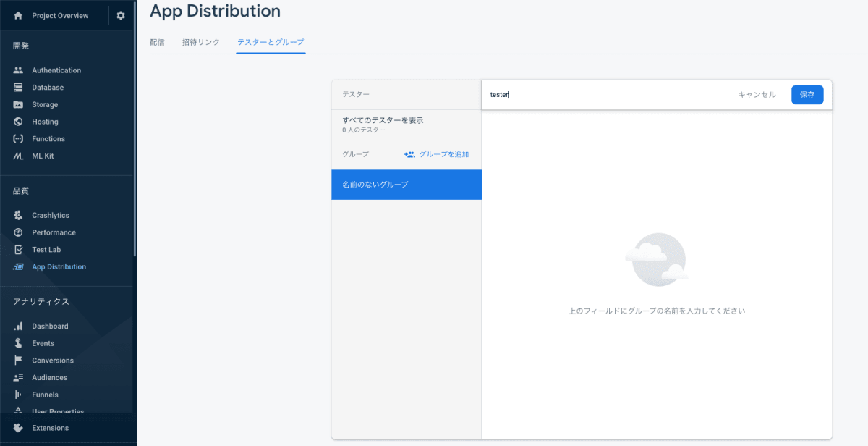Click the sidebar scrollbar
The image size is (868, 446).
135,129
